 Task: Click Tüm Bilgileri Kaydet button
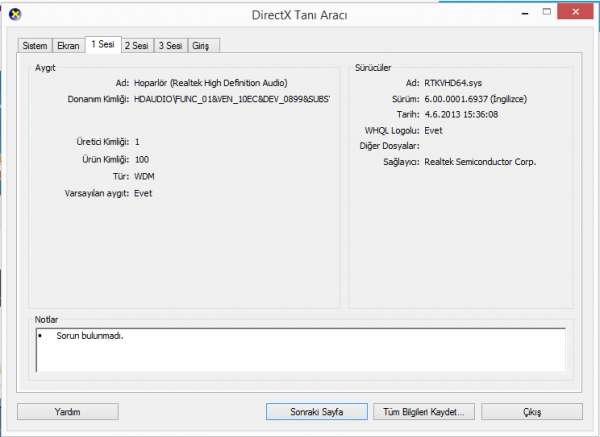pyautogui.click(x=424, y=412)
